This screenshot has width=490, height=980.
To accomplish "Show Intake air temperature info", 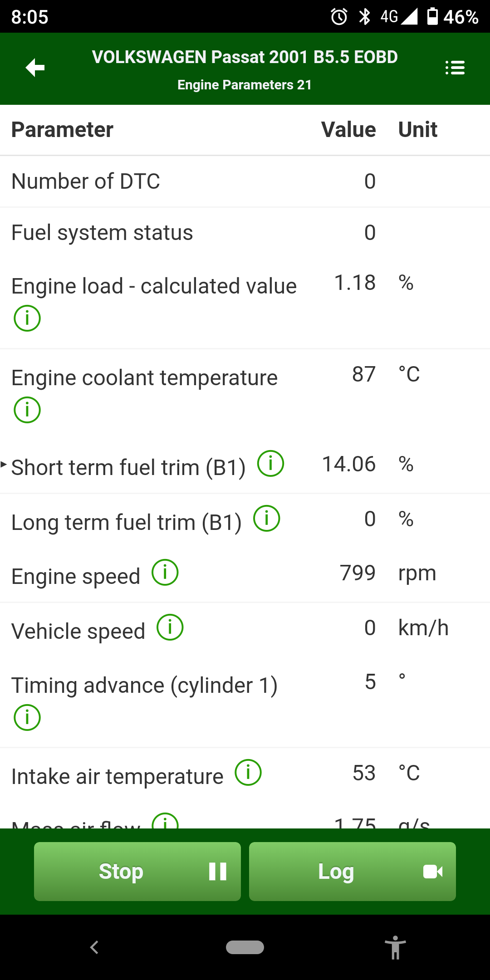I will [248, 773].
